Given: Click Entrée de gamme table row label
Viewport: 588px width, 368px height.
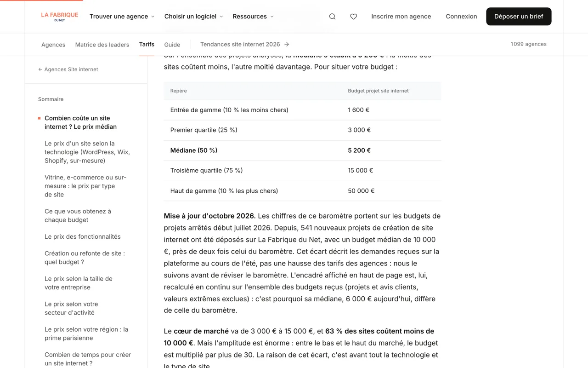Looking at the screenshot, I should pyautogui.click(x=229, y=110).
